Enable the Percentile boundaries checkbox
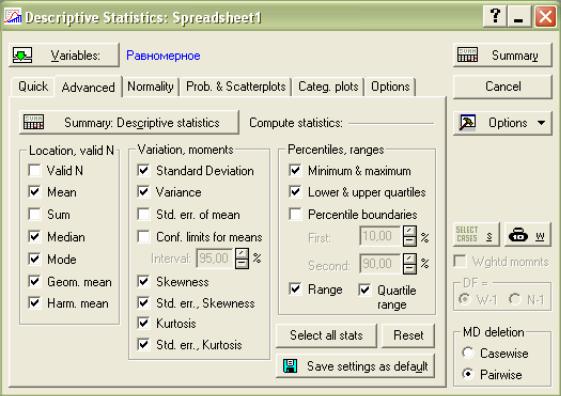The image size is (561, 396). (295, 214)
